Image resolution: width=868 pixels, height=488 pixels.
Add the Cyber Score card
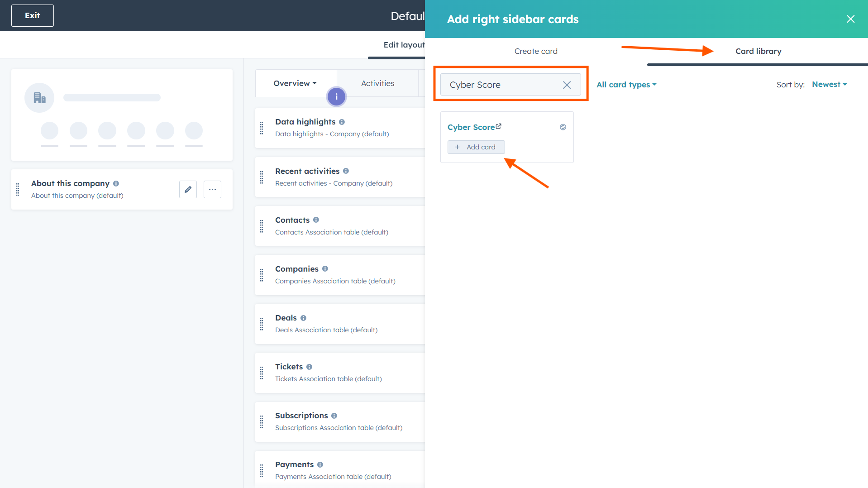point(476,147)
